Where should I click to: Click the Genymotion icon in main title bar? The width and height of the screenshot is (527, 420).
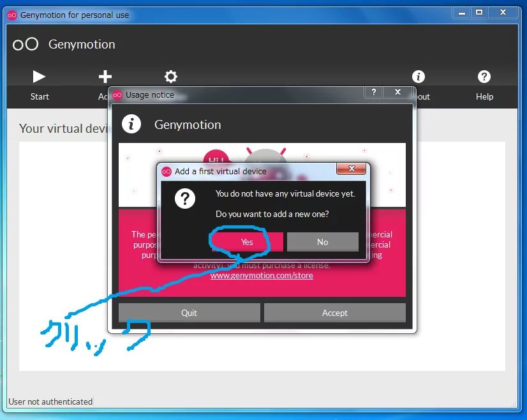pyautogui.click(x=12, y=15)
